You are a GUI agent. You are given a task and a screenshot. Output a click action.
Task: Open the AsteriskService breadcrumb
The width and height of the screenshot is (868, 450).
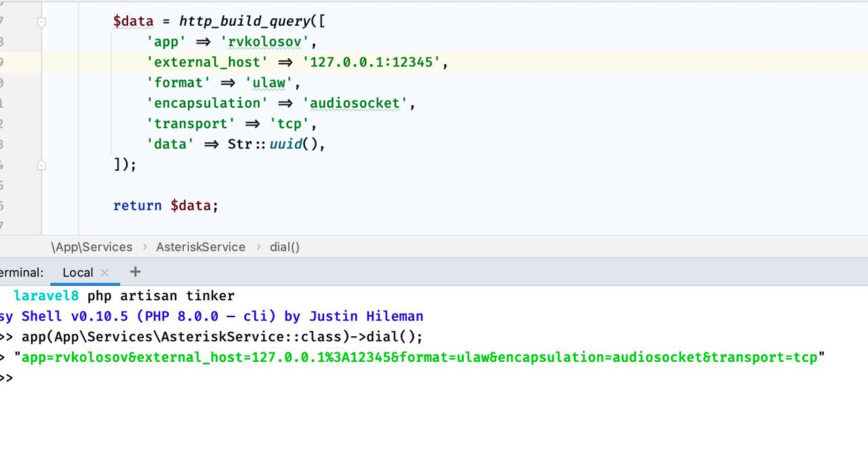pos(201,247)
